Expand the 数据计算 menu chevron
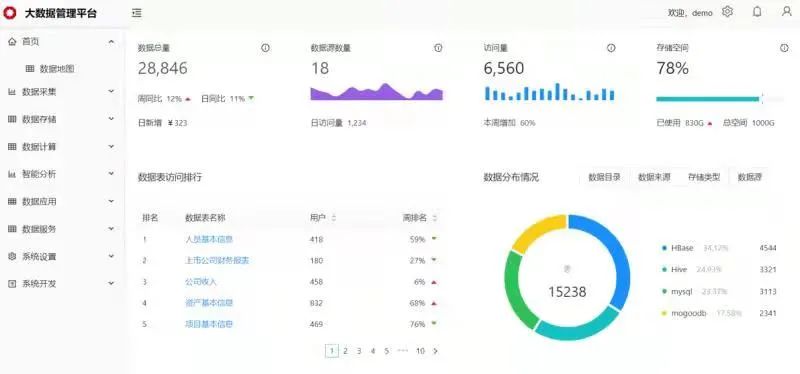Screen dimensions: 800x374 click(x=111, y=146)
